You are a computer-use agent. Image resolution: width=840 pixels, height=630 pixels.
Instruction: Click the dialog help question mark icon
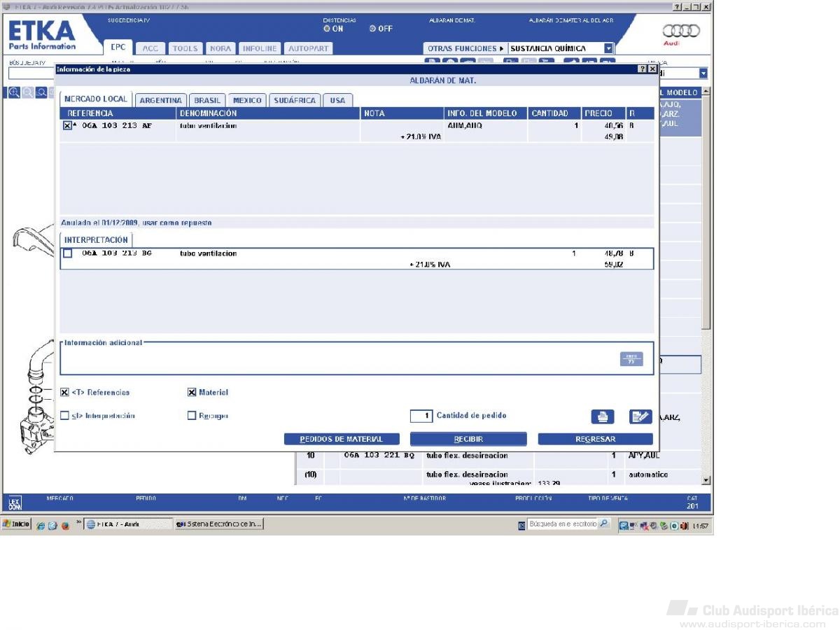click(x=643, y=69)
